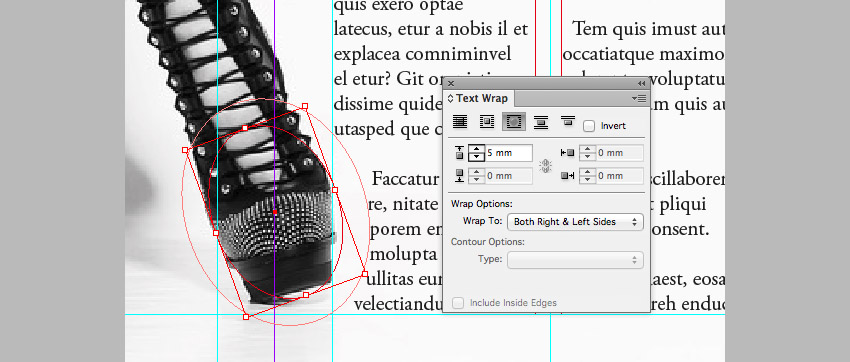Select the Jump object wrap icon
Viewport: 850px width, 362px height.
click(540, 122)
